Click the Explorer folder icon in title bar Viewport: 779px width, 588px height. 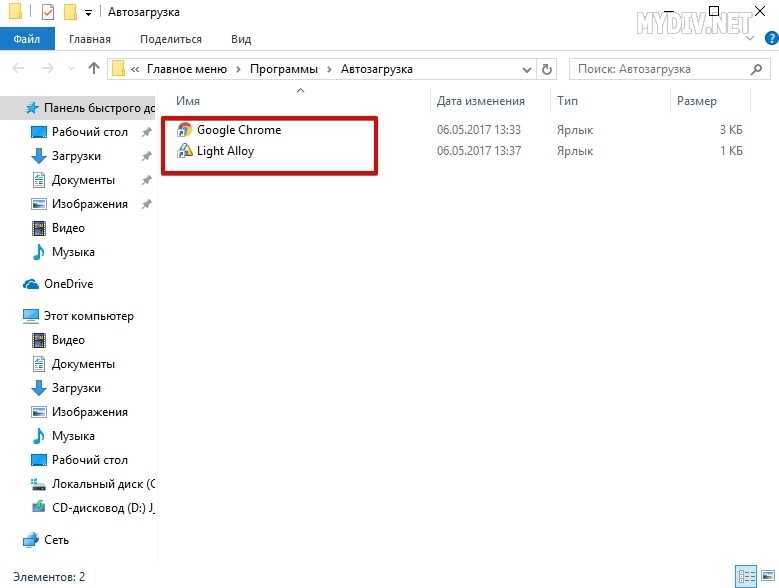click(x=15, y=11)
